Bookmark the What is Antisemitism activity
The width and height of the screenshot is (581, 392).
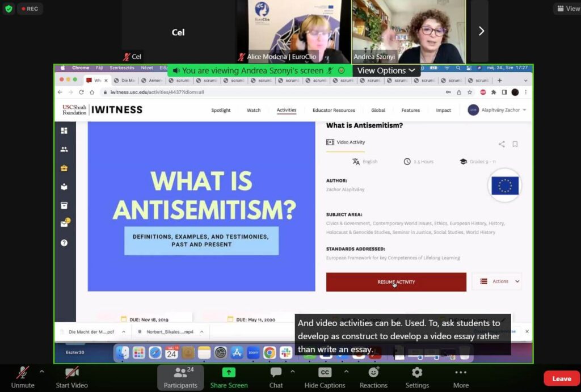pyautogui.click(x=515, y=144)
